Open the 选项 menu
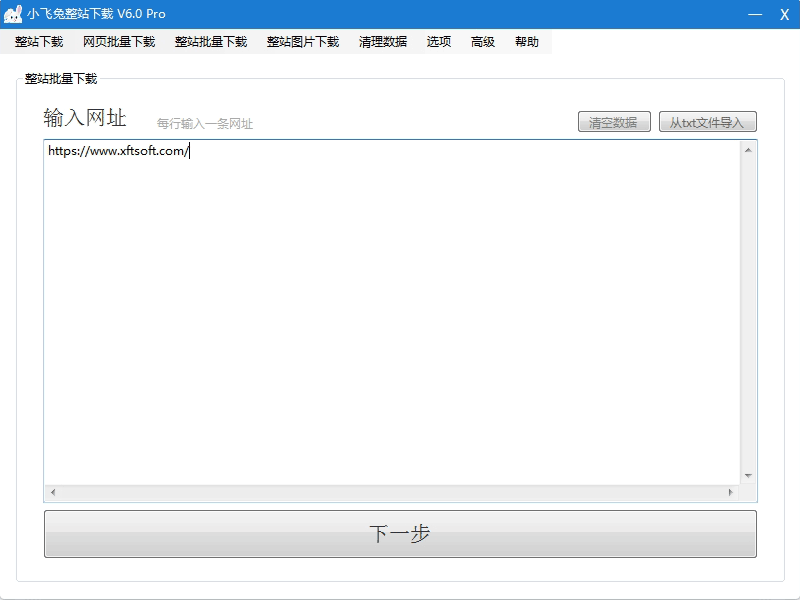The image size is (800, 600). (439, 42)
